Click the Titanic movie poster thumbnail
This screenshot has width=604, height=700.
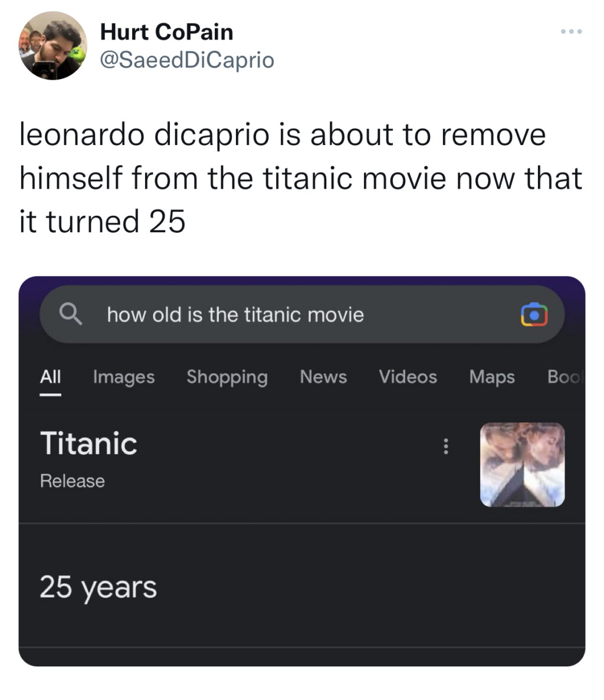(523, 465)
